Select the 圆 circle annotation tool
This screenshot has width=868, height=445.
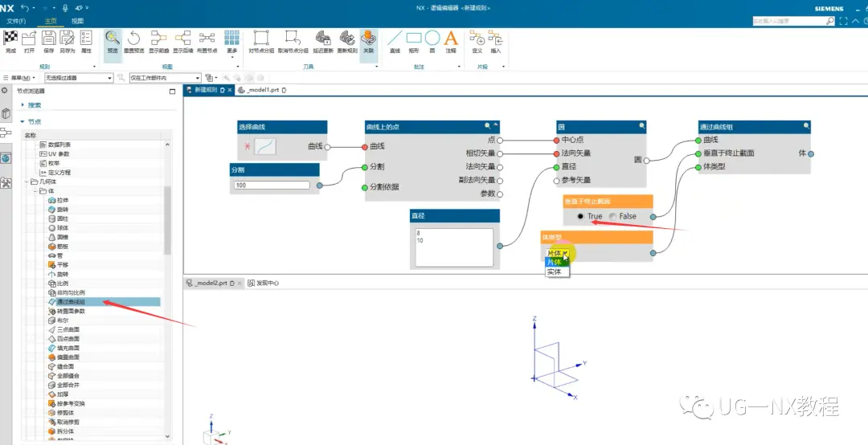(432, 39)
